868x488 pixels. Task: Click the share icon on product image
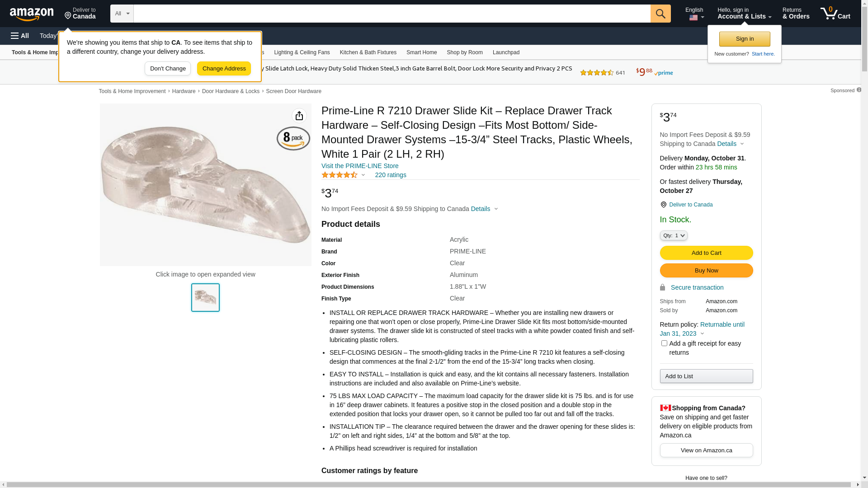[x=299, y=116]
